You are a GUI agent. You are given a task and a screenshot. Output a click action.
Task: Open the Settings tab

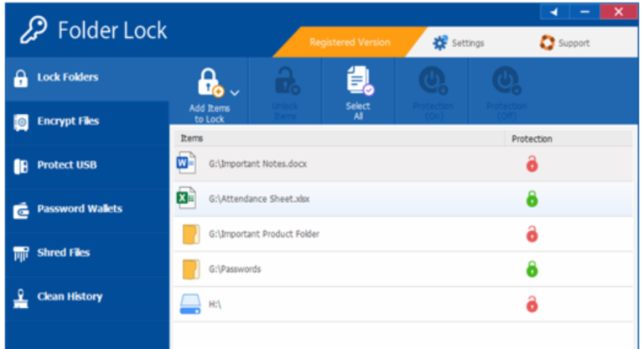[459, 43]
